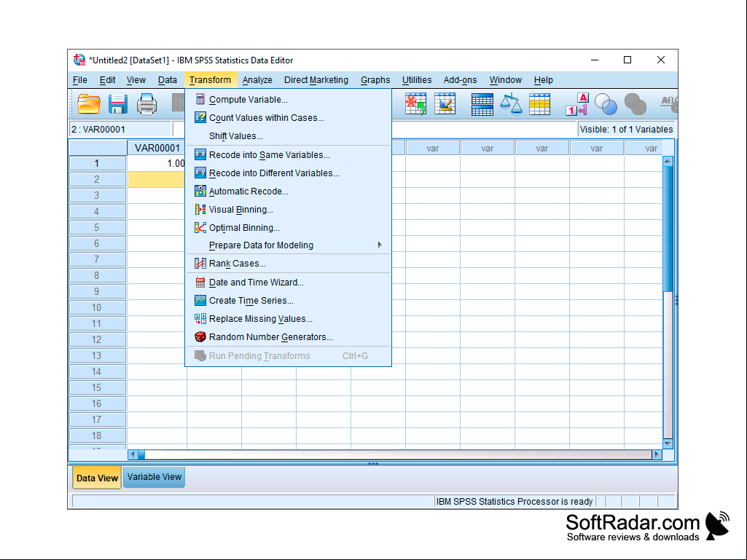
Task: Open the Graphs menu
Action: (375, 80)
